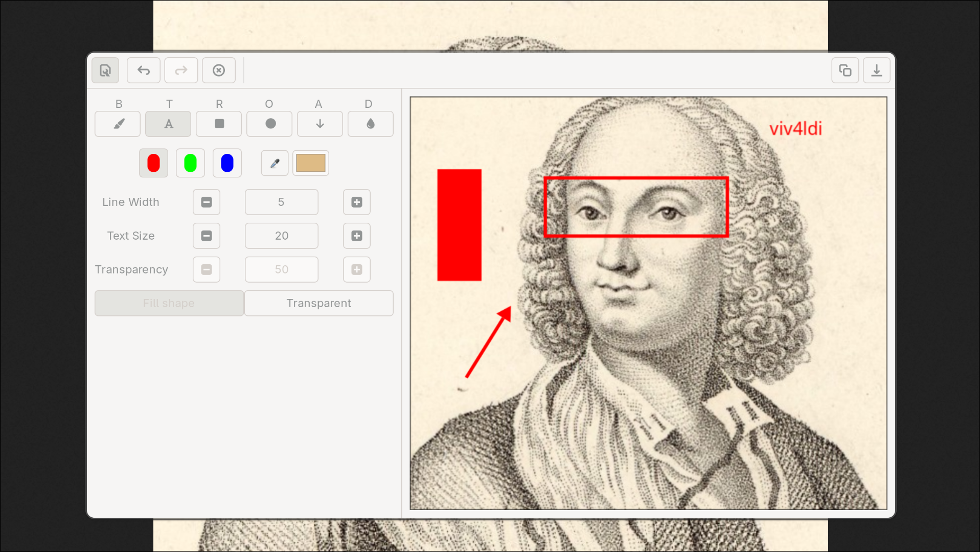This screenshot has height=552, width=980.
Task: Download the annotated image
Action: coord(877,71)
